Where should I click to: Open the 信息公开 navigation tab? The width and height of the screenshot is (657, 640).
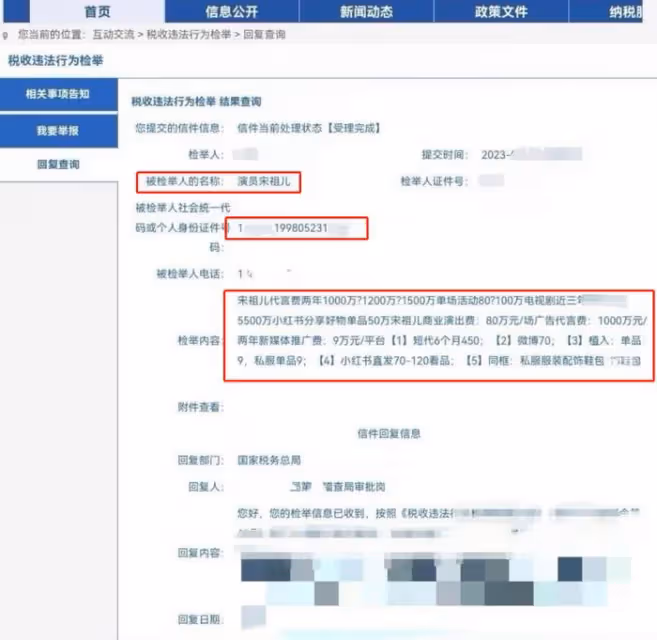tap(232, 11)
